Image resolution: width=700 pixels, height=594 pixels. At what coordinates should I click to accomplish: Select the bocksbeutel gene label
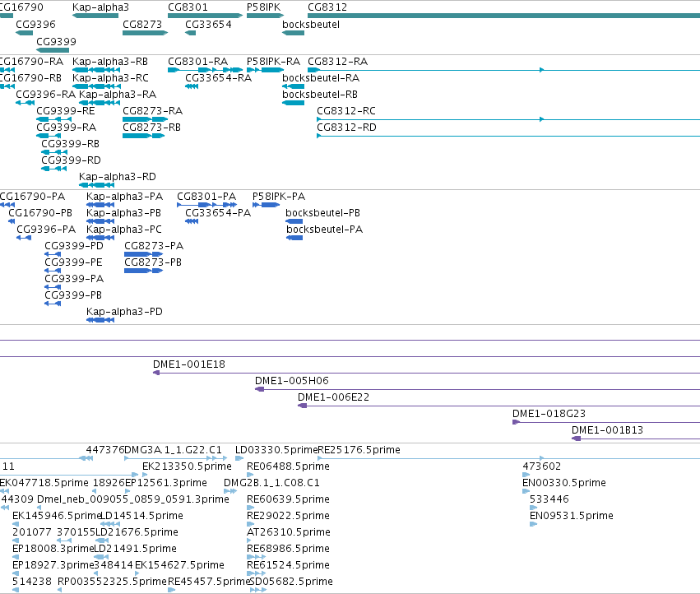pos(311,24)
